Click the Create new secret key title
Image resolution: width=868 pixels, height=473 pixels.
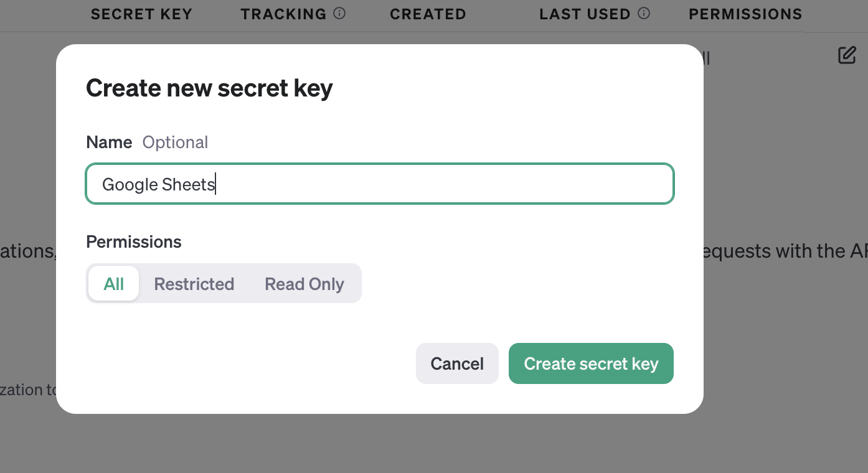(x=209, y=88)
